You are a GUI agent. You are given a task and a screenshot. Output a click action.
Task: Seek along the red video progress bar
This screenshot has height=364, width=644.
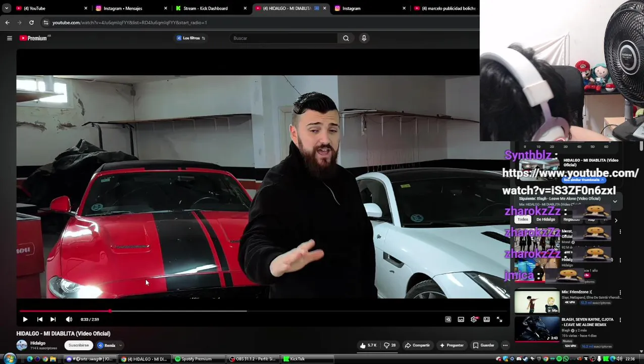(263, 311)
